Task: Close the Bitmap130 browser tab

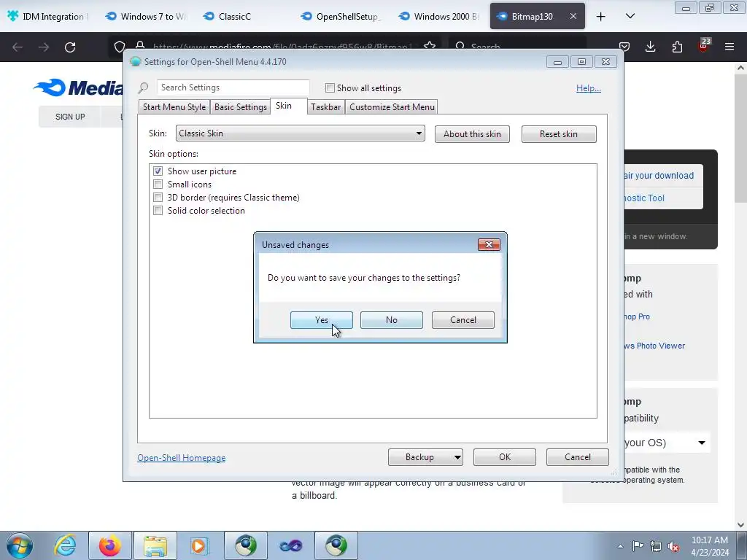Action: 573,16
